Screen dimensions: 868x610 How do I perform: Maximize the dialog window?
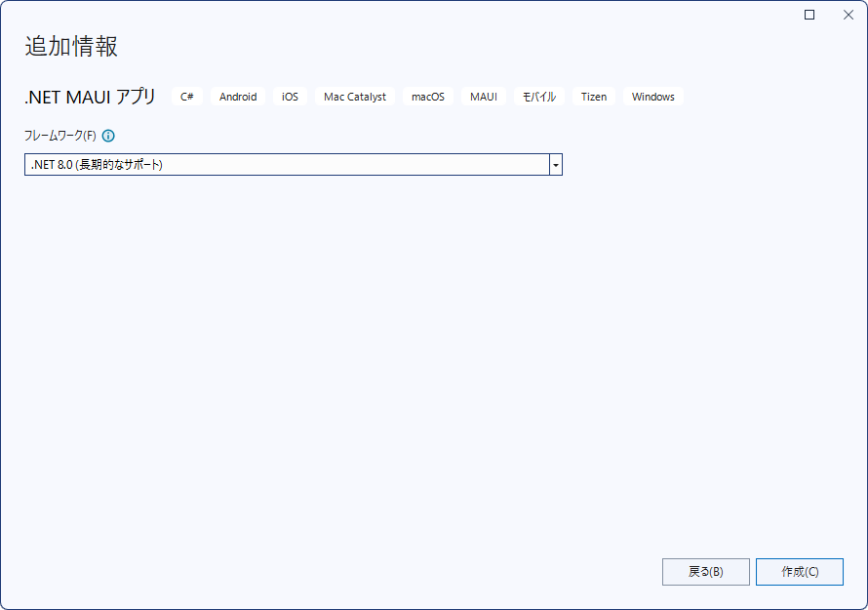tap(809, 15)
